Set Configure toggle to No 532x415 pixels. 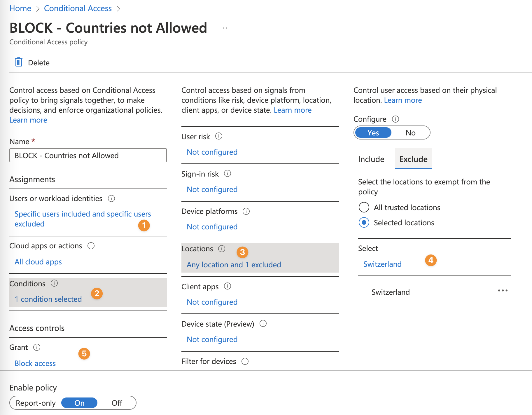[410, 133]
